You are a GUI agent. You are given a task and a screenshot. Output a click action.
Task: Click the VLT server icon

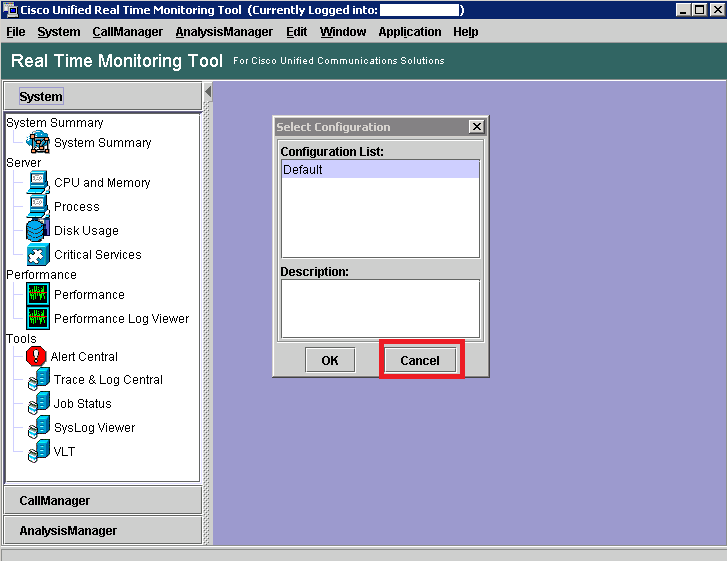[x=38, y=451]
